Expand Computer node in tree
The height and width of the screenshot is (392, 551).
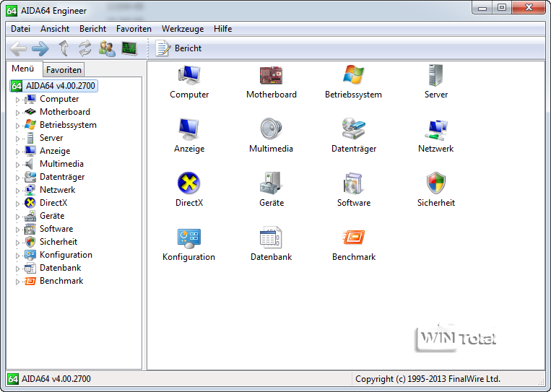(x=17, y=100)
